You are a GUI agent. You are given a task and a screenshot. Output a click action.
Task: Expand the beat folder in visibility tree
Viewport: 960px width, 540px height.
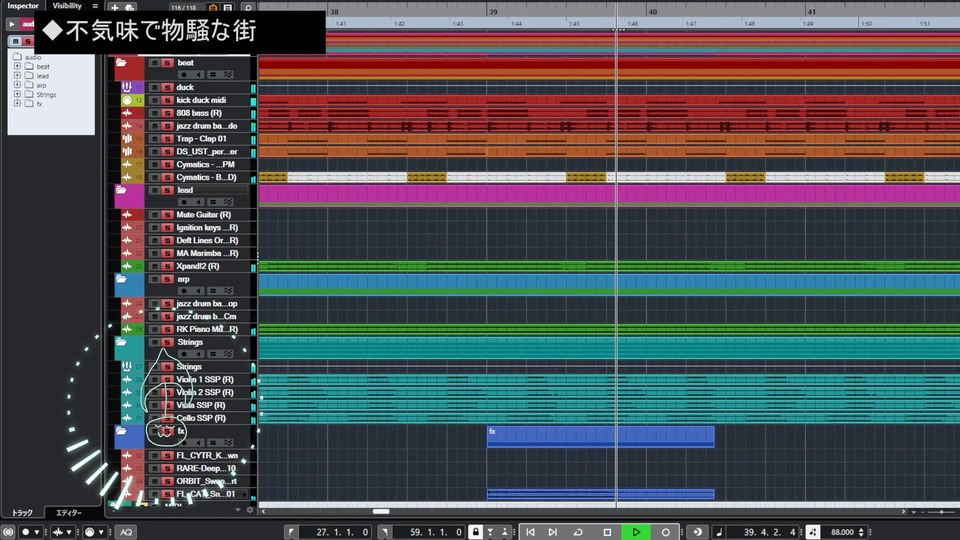(17, 66)
